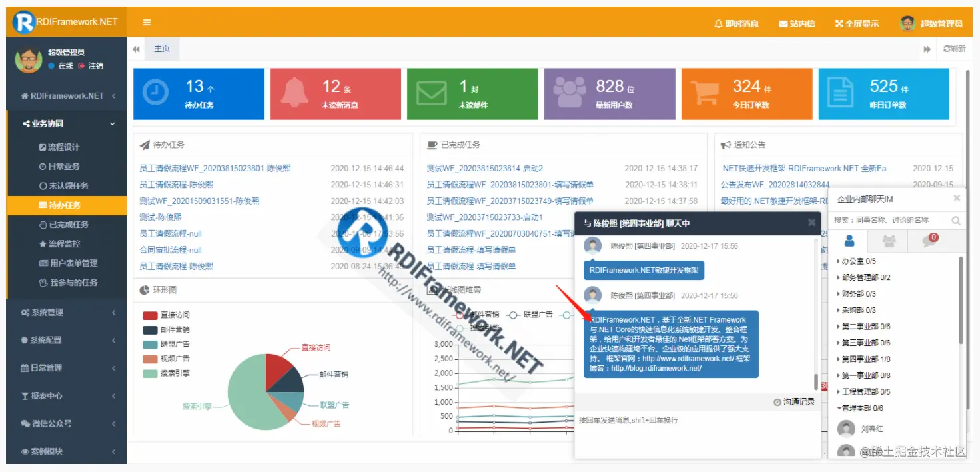Toggle 视频广告 legend in pie chart
Viewport: 980px width, 472px height.
(166, 359)
